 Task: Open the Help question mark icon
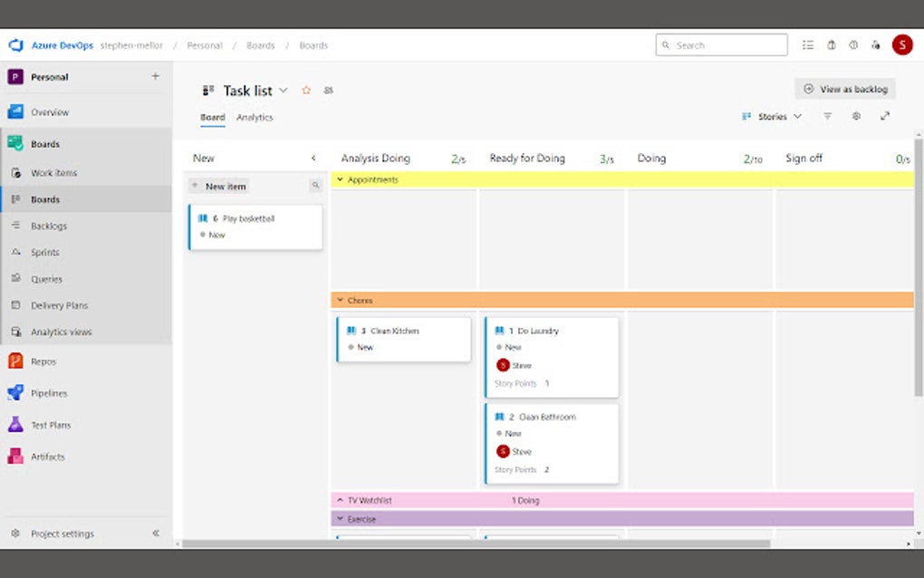(x=852, y=44)
